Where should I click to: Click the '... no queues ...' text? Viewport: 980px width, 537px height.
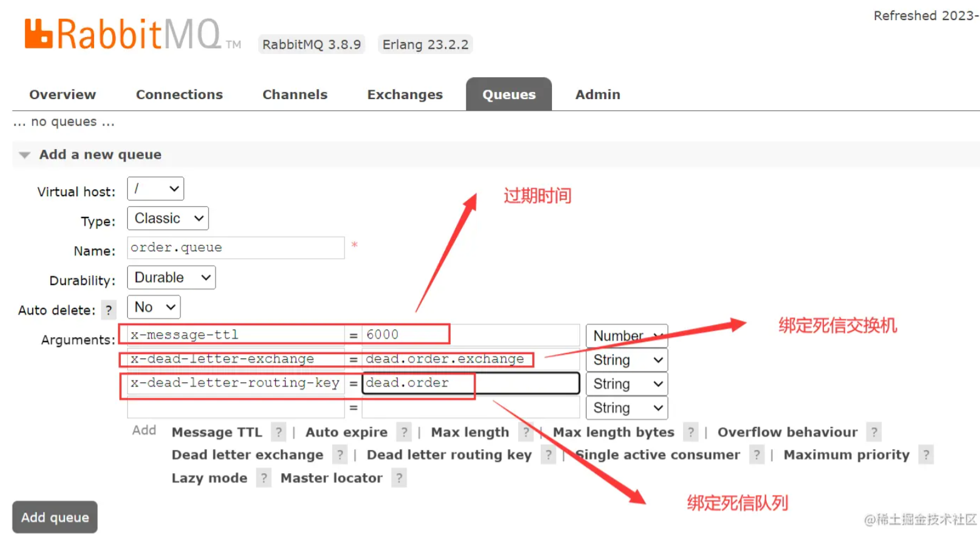coord(64,122)
